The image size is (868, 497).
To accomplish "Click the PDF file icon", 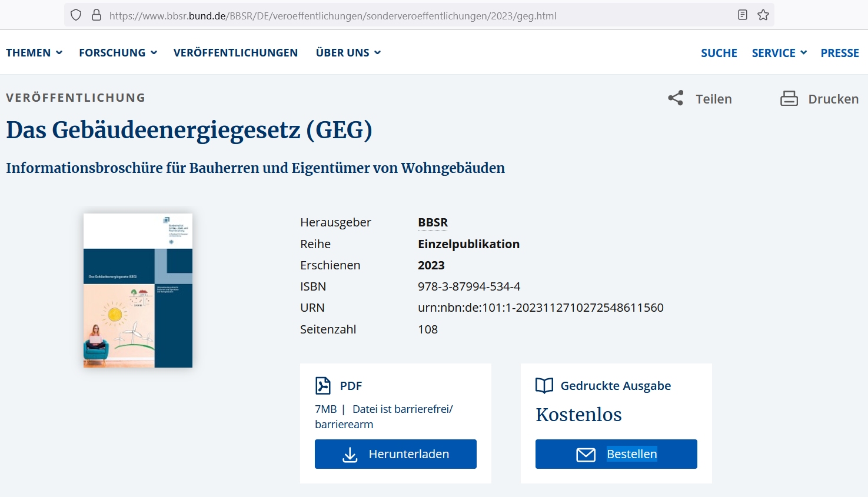I will (323, 385).
